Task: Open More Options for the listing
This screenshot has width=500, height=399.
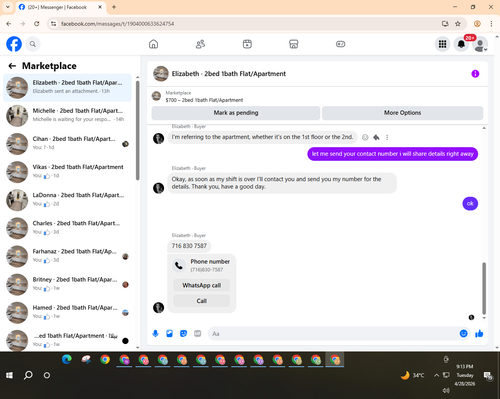Action: [x=402, y=113]
